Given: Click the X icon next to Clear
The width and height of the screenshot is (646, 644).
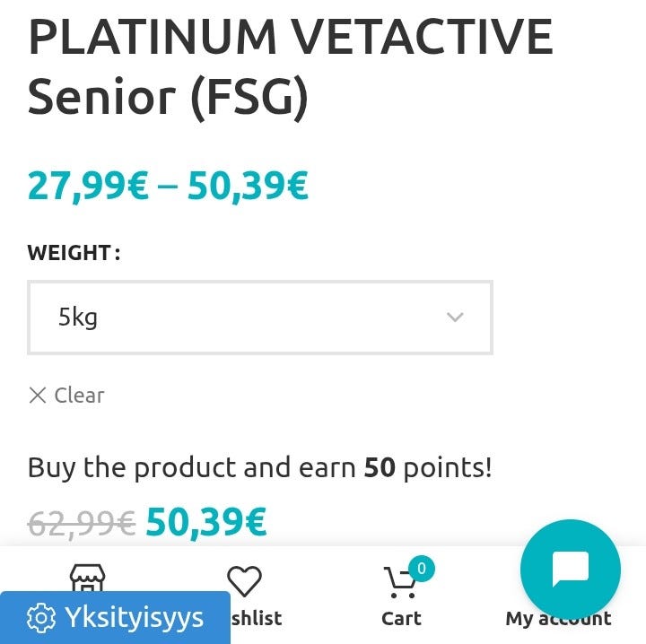Looking at the screenshot, I should click(x=38, y=396).
